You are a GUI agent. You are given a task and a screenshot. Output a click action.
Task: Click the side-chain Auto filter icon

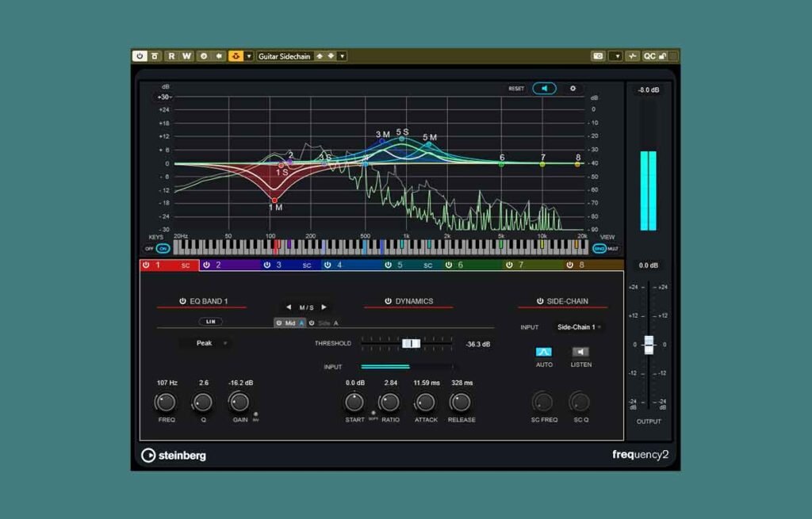pyautogui.click(x=543, y=352)
